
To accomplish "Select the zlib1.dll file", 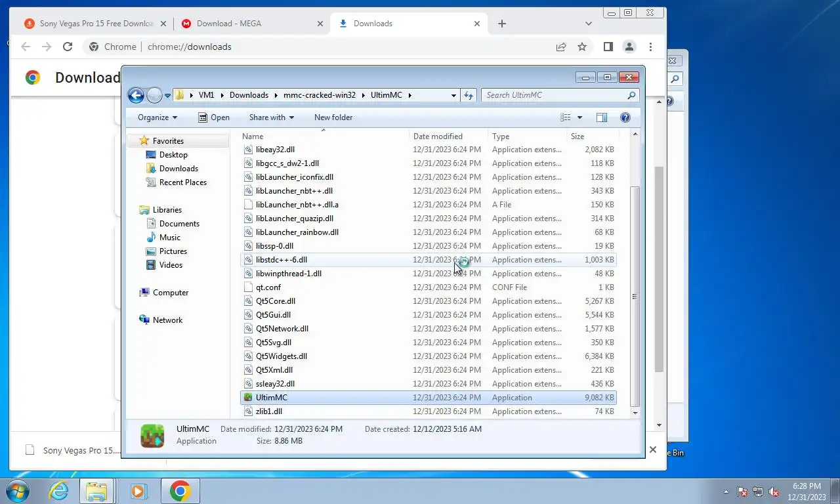I will 428,411.
